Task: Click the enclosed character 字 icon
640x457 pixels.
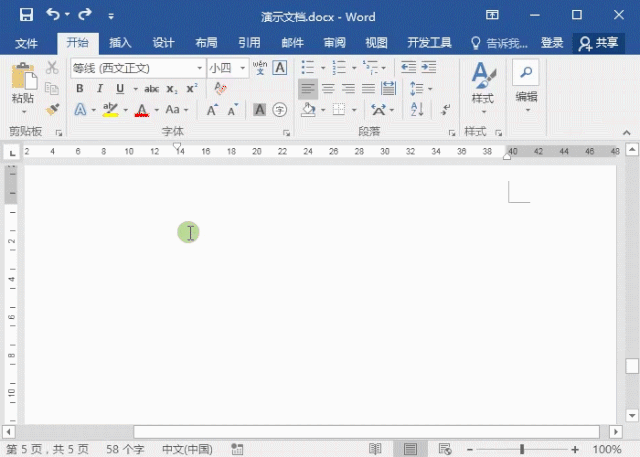Action: click(x=280, y=110)
